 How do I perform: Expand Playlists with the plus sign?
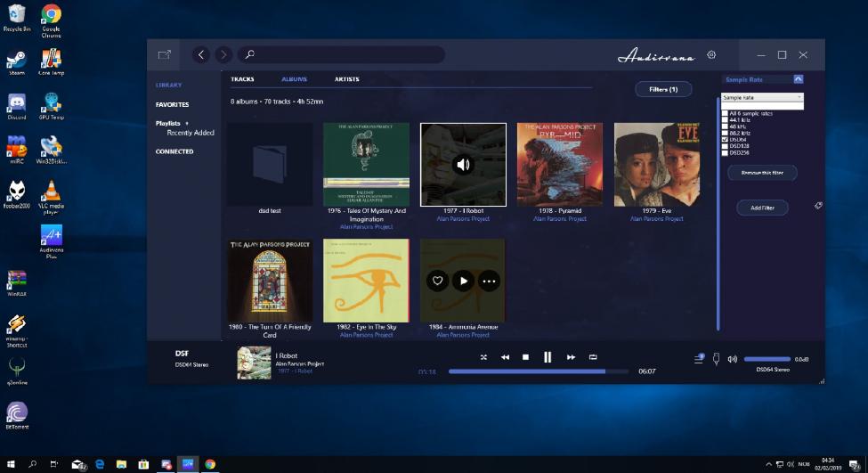coord(187,123)
